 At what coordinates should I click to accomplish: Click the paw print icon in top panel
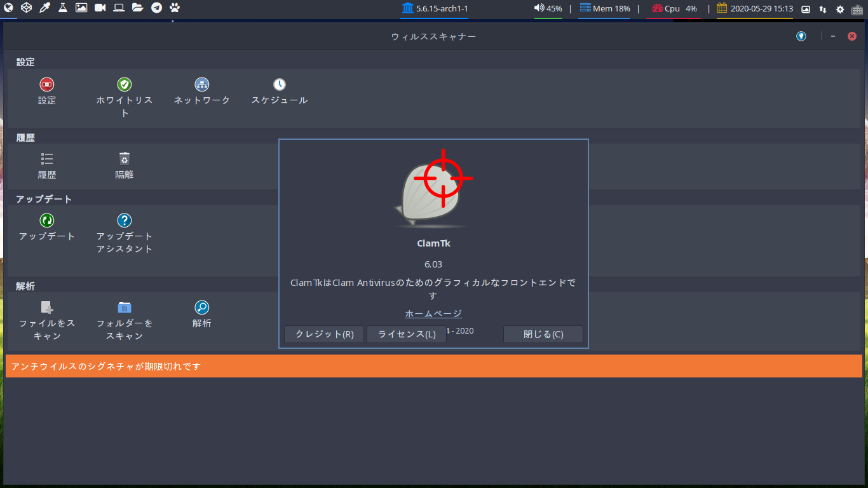click(175, 8)
